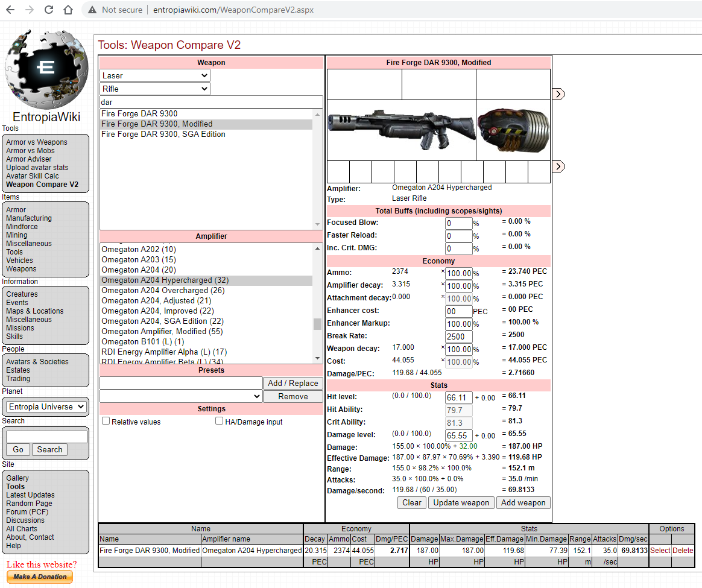Expand the lower enhancer slots arrow
This screenshot has width=702, height=588.
[x=558, y=166]
